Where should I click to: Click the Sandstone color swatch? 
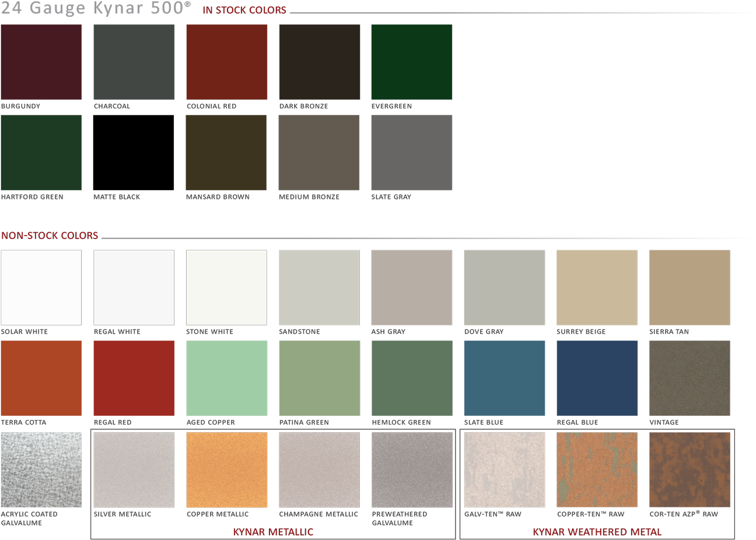[320, 287]
